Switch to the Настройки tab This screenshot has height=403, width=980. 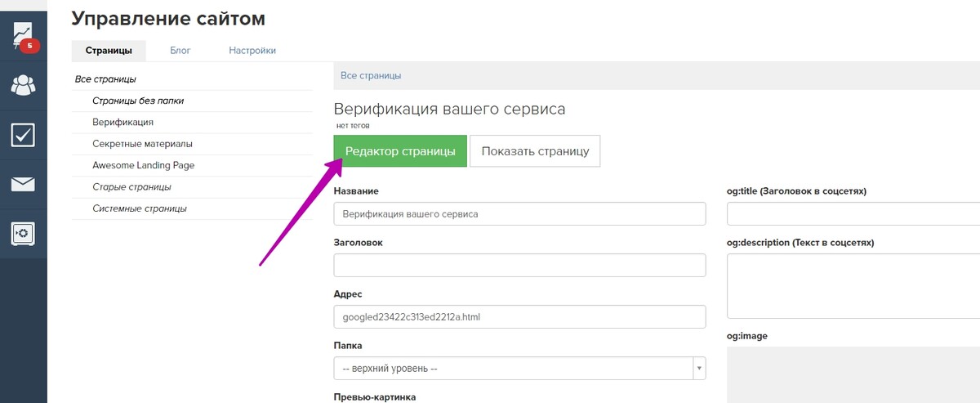pyautogui.click(x=252, y=51)
